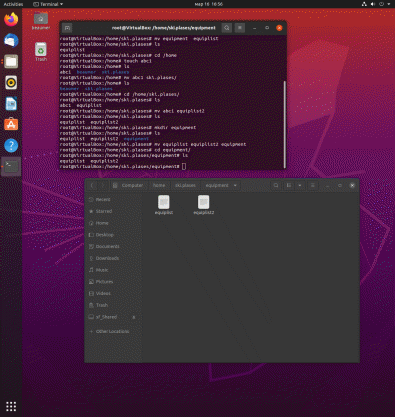The height and width of the screenshot is (417, 395).
Task: Open Pictures in the Files sidebar
Action: coord(113,282)
